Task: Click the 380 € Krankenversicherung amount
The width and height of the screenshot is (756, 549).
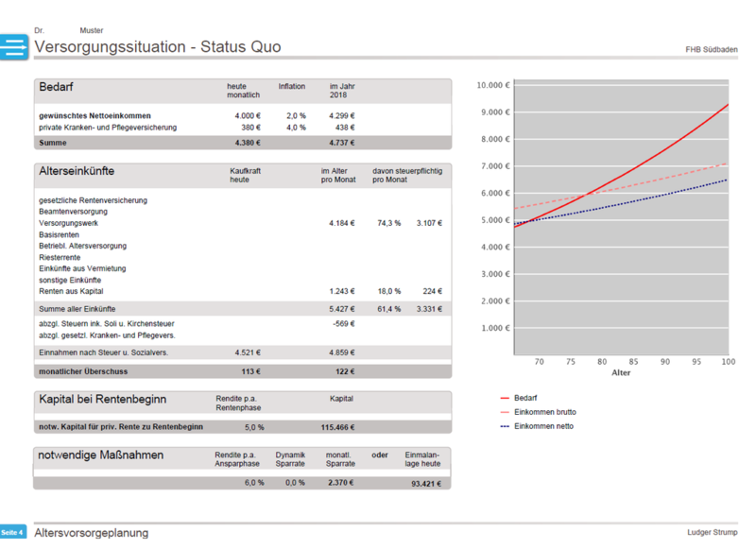Action: coord(250,127)
